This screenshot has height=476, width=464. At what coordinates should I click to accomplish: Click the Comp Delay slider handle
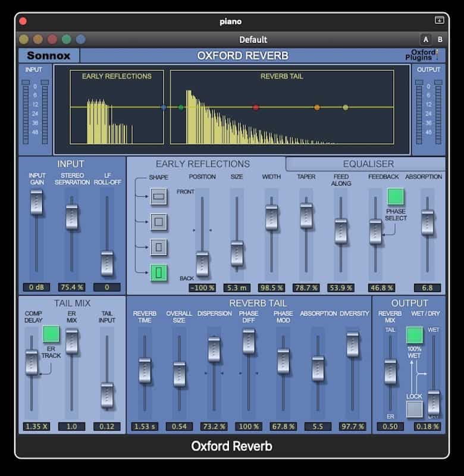pos(32,362)
